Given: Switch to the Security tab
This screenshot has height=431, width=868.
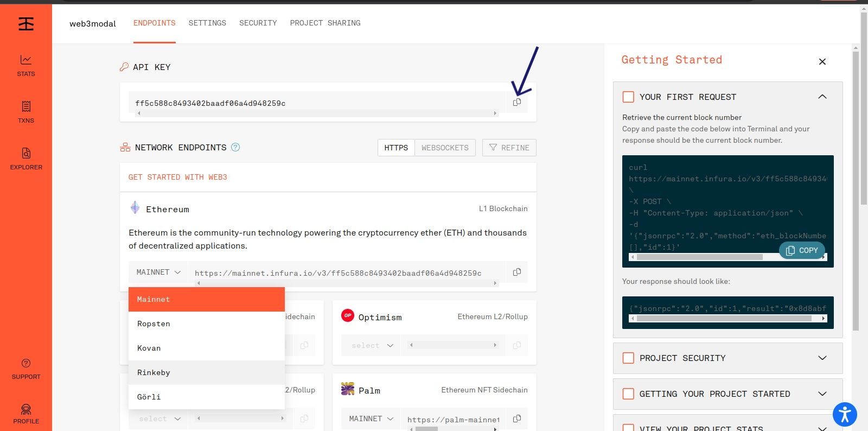Looking at the screenshot, I should (258, 23).
